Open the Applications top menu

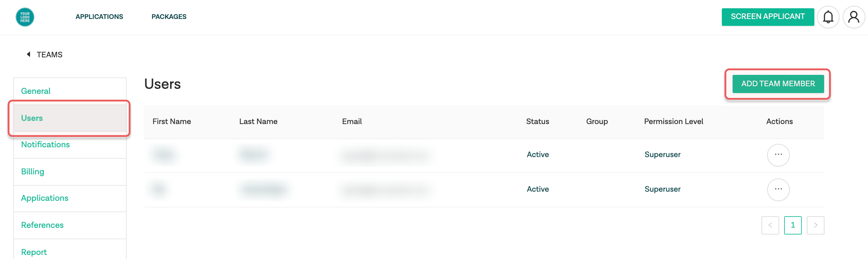99,17
